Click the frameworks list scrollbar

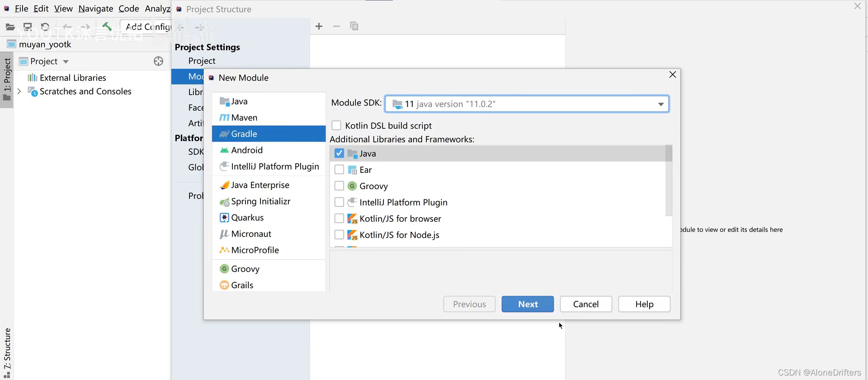pyautogui.click(x=669, y=180)
